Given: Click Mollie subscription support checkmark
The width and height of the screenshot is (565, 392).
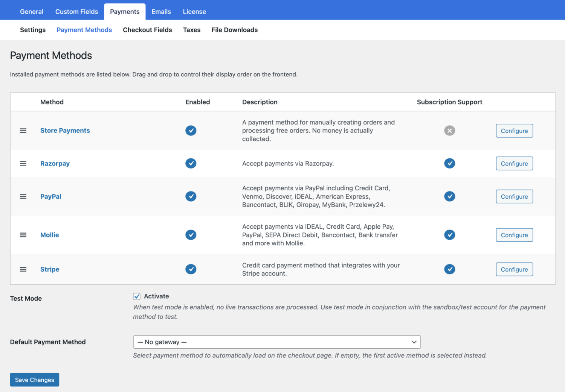Looking at the screenshot, I should (x=450, y=235).
